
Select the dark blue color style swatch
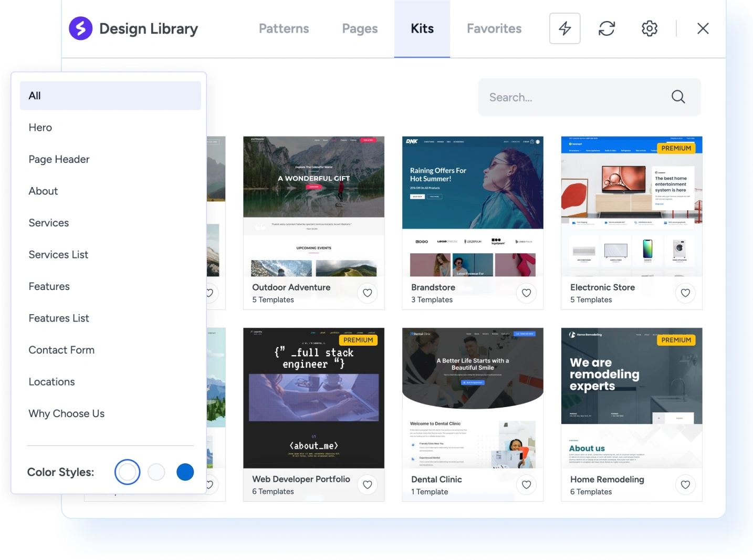tap(185, 472)
